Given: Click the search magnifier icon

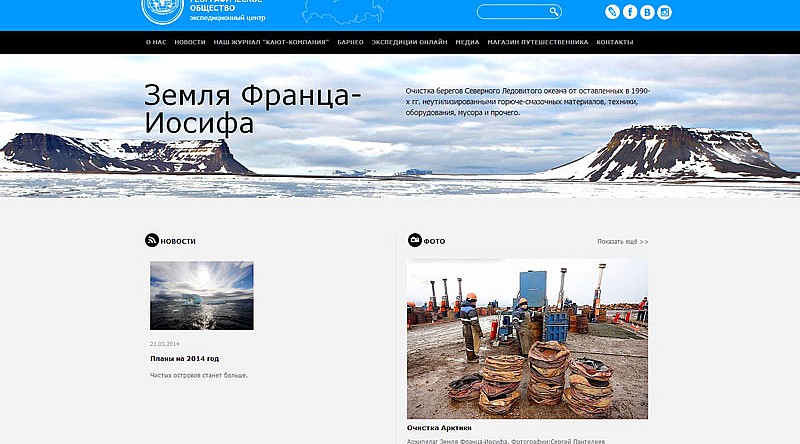Looking at the screenshot, I should pos(554,11).
